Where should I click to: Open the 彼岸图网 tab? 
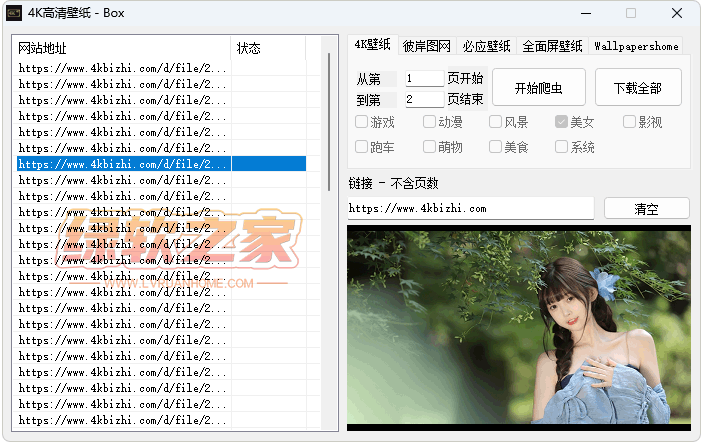pyautogui.click(x=427, y=46)
